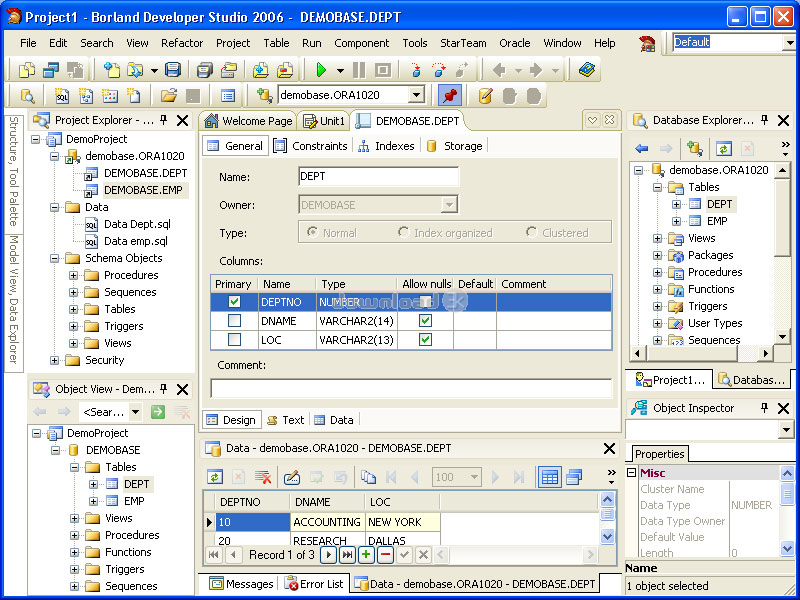Viewport: 800px width, 600px height.
Task: Toggle the Primary checkbox for DEPTNO
Action: [234, 302]
